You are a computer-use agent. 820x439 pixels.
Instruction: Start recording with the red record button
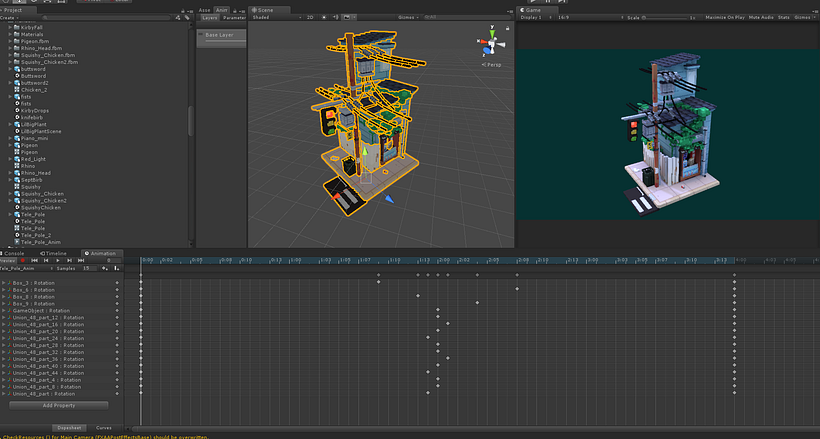22,261
